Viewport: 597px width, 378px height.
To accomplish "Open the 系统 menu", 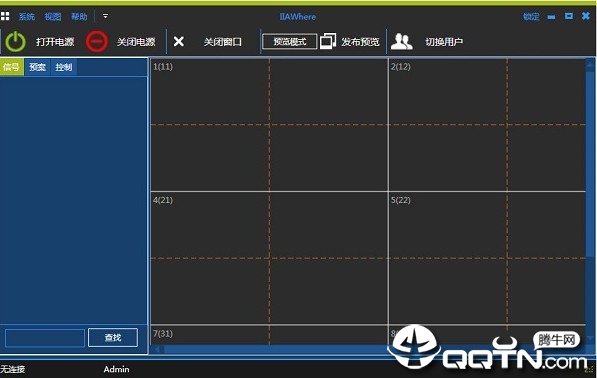I will point(26,17).
